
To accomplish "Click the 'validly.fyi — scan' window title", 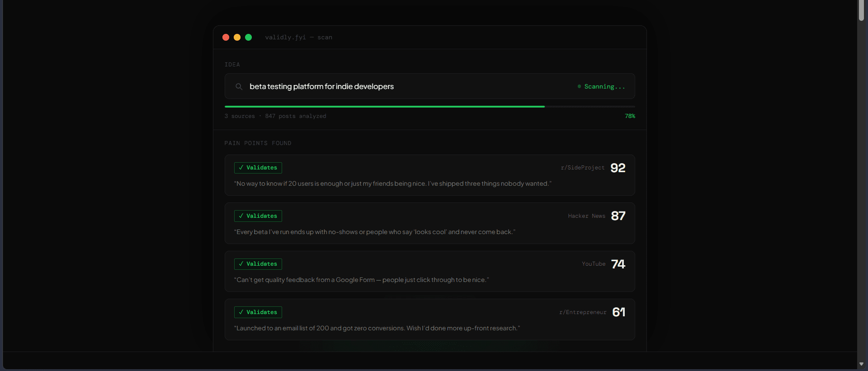I will tap(299, 38).
